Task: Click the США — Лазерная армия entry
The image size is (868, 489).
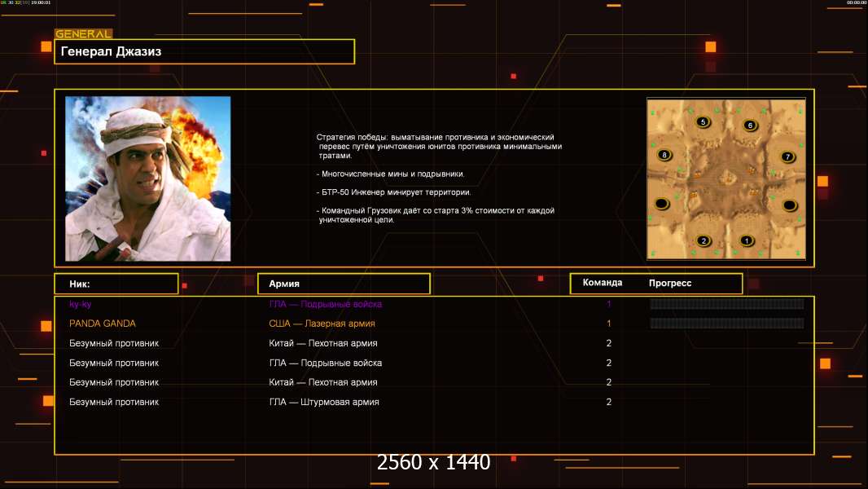Action: [322, 324]
